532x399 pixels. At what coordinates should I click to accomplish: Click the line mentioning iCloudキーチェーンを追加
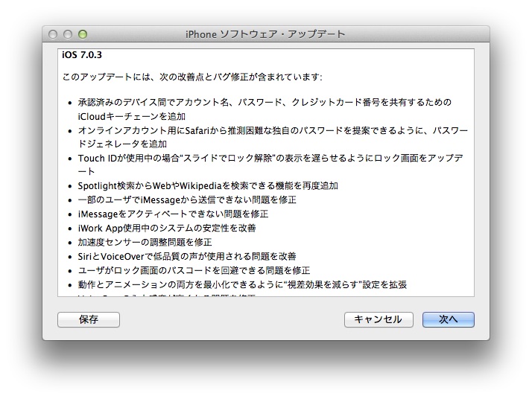tap(132, 116)
